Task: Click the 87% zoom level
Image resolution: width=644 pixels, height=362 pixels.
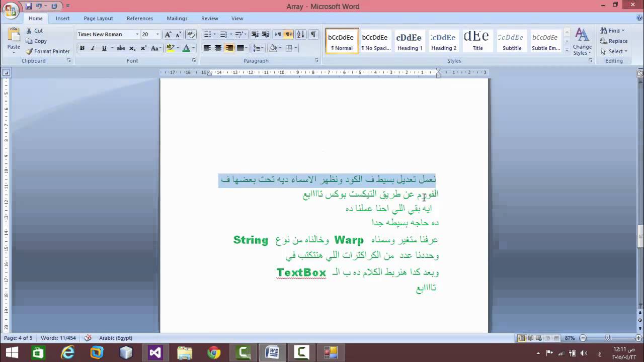Action: (x=570, y=338)
